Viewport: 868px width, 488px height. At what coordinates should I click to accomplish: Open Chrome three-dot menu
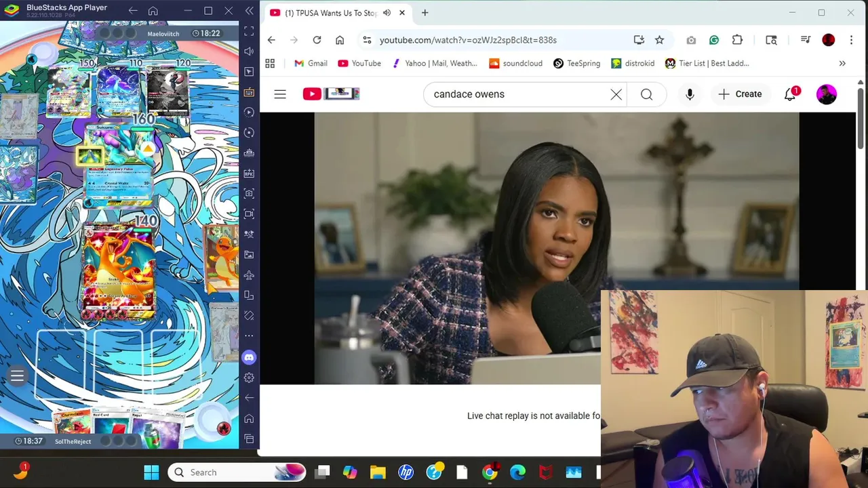tap(851, 40)
